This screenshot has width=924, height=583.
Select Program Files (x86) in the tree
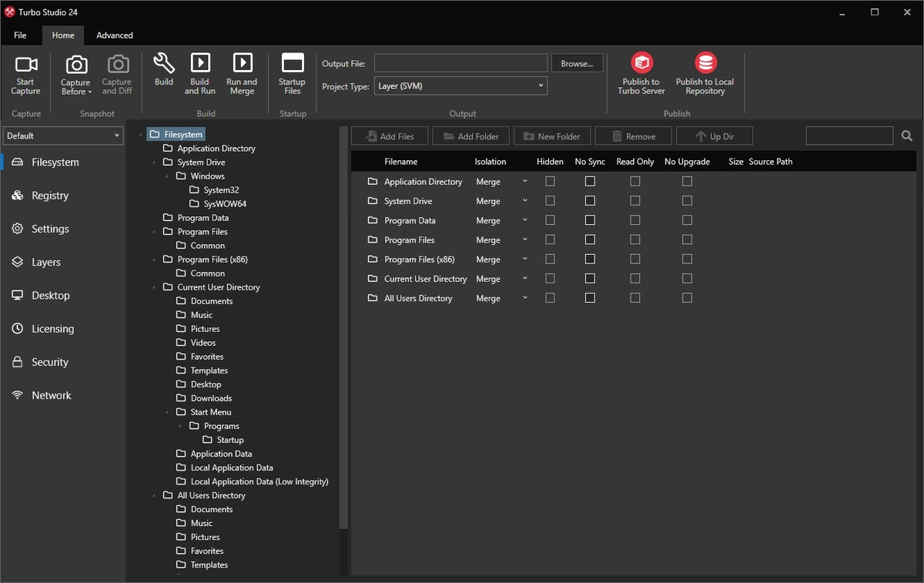[x=213, y=260]
